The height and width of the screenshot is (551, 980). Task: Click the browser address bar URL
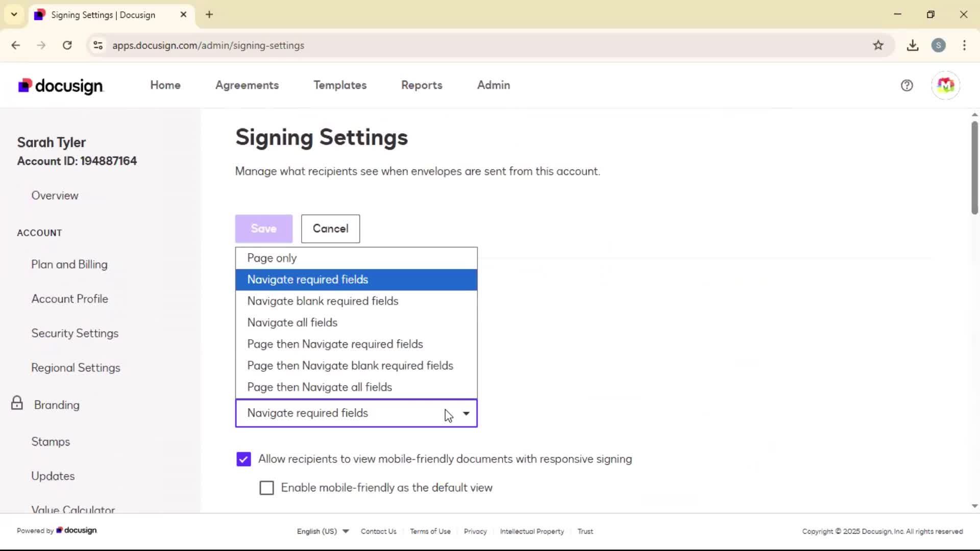tap(208, 45)
